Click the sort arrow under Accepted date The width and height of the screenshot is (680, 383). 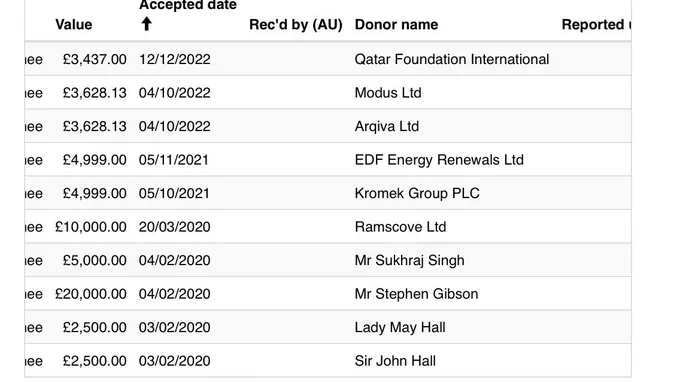click(147, 24)
